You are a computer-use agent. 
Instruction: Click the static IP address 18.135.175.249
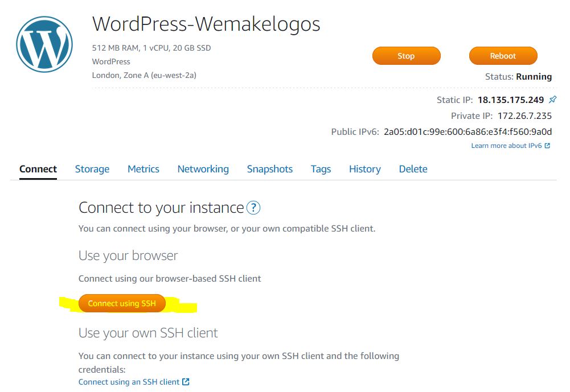coord(511,100)
